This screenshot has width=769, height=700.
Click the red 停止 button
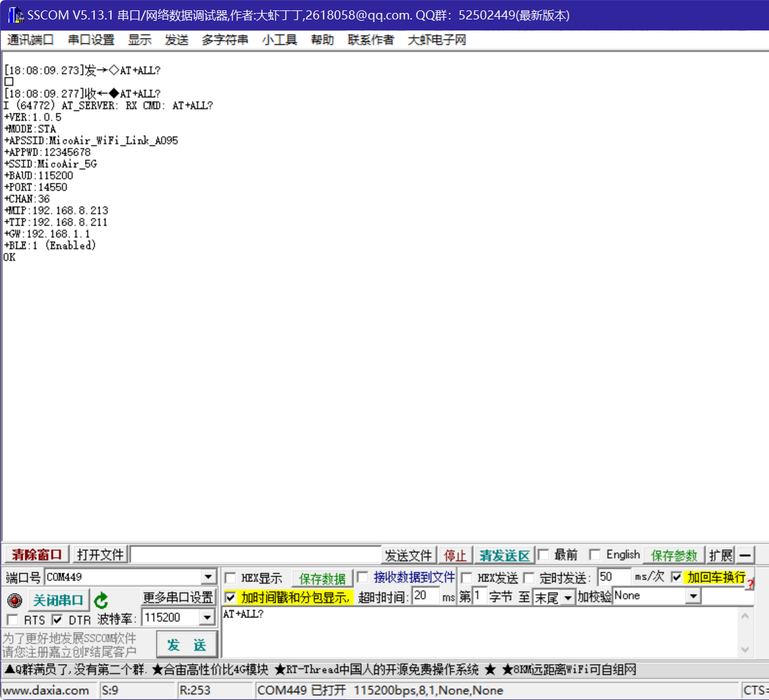[455, 555]
